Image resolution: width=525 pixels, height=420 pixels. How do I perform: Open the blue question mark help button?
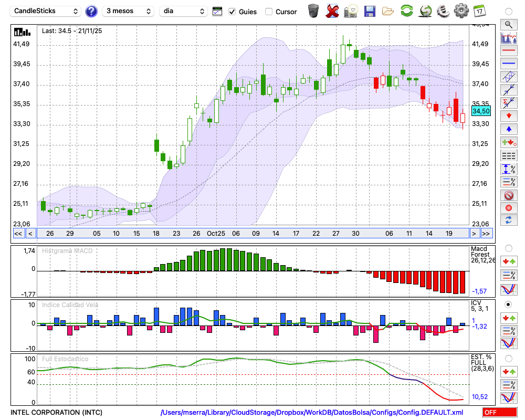91,12
